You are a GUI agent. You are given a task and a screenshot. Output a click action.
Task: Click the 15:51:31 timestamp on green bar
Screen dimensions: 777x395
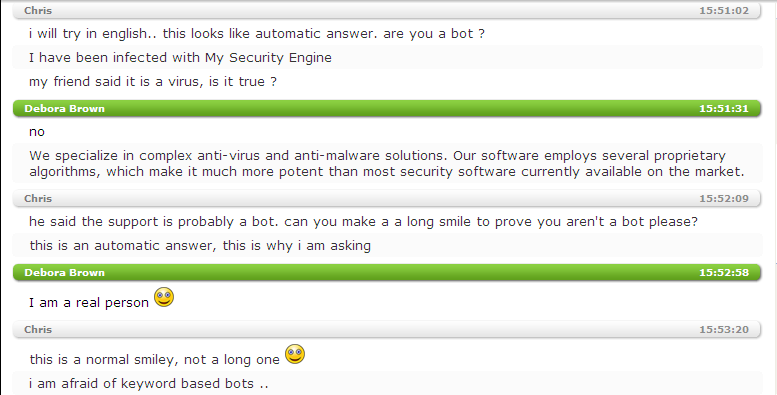(723, 109)
